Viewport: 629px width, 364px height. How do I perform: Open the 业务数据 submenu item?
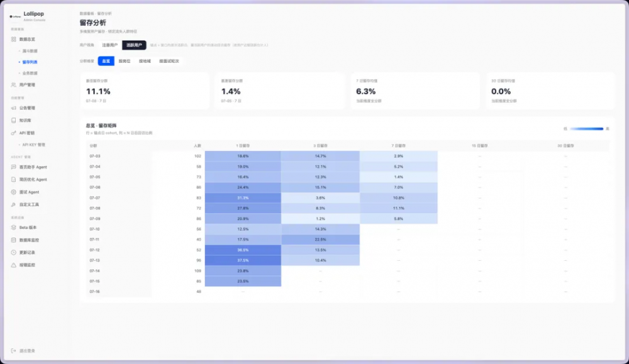click(30, 74)
